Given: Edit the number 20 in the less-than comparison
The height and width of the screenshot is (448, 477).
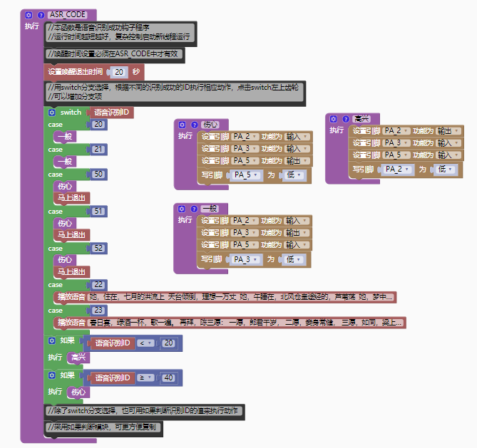Looking at the screenshot, I should point(168,343).
